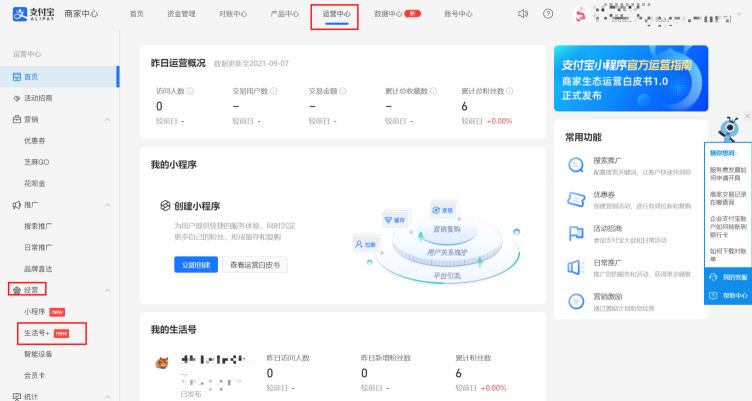Click the 创建小程序 cube icon
Viewport: 752px width, 401px height.
pos(165,206)
